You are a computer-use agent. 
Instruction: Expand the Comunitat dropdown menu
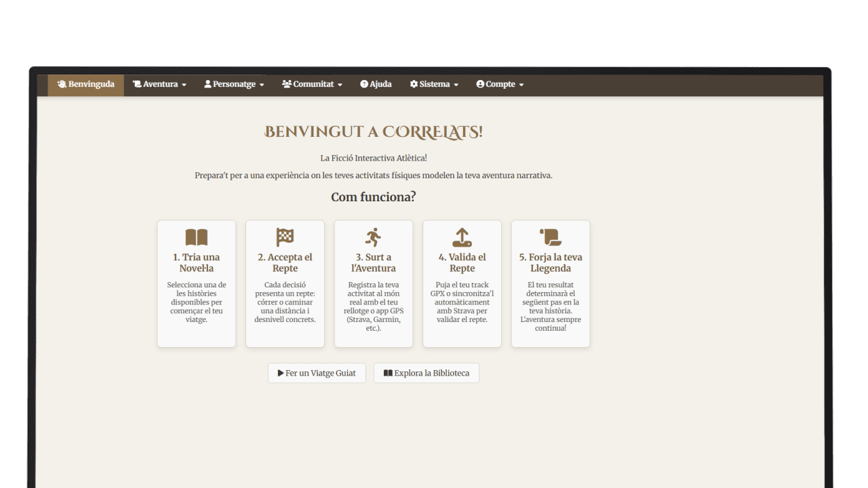tap(313, 85)
